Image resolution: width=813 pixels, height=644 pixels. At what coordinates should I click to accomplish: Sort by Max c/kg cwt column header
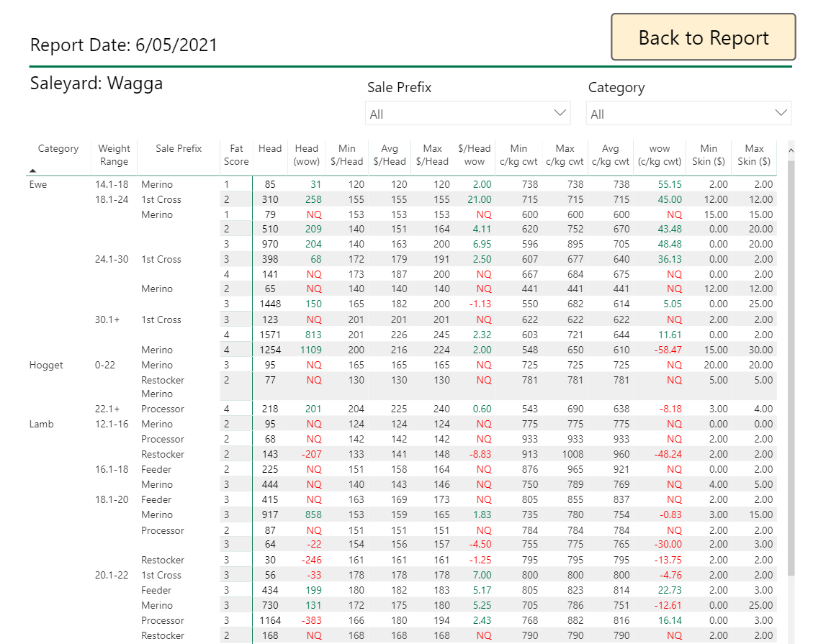click(565, 155)
